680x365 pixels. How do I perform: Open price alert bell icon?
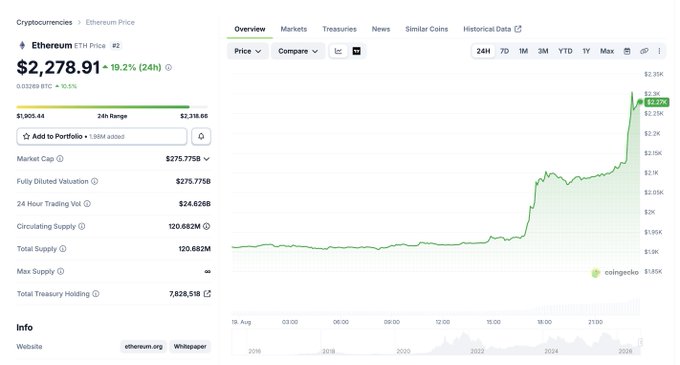pyautogui.click(x=201, y=136)
